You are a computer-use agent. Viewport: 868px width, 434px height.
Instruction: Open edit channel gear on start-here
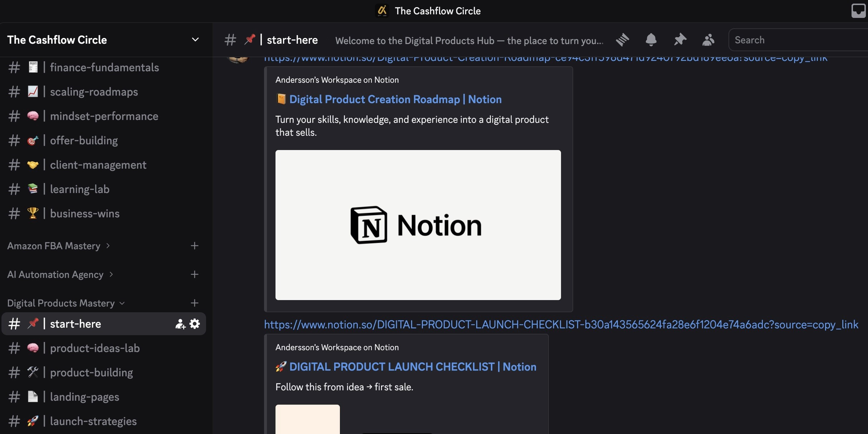[x=195, y=324]
